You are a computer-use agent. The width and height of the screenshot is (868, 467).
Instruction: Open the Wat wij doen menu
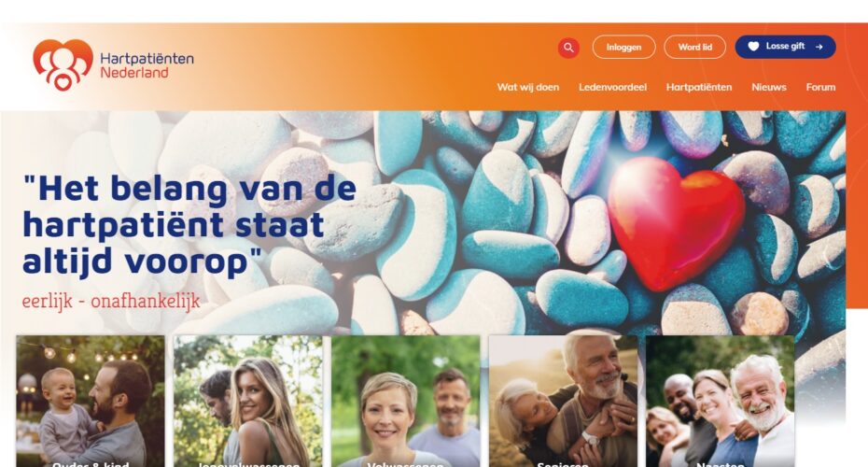pyautogui.click(x=527, y=87)
